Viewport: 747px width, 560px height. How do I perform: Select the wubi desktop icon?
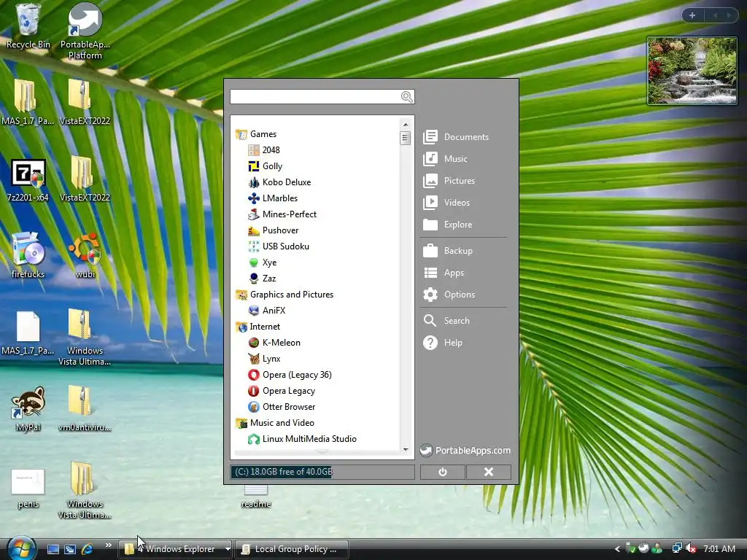click(85, 256)
